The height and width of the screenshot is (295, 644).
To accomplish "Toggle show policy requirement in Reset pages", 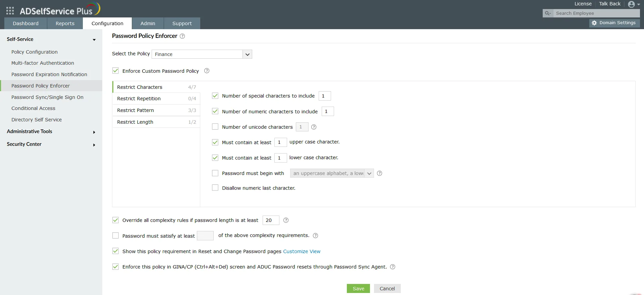I will click(x=115, y=251).
